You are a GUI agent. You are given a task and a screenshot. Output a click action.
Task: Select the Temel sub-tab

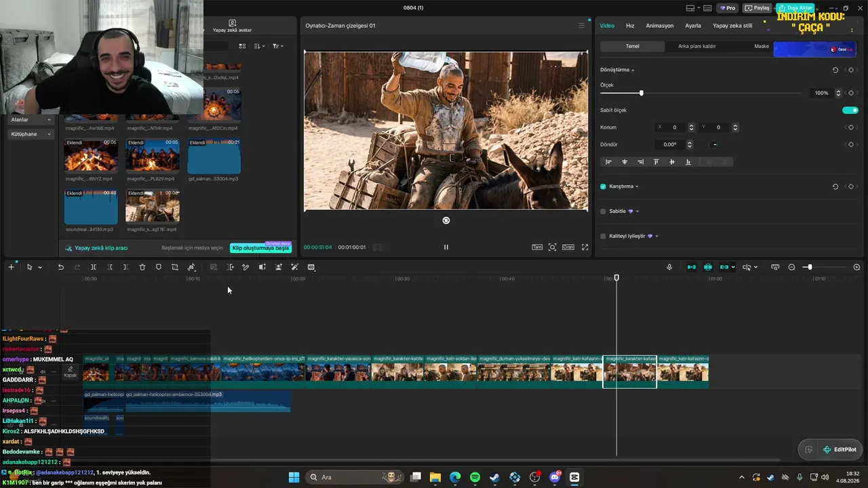632,46
